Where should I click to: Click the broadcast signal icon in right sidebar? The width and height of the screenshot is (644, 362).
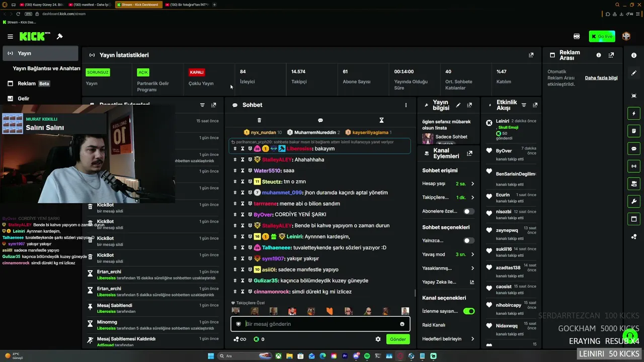634,166
